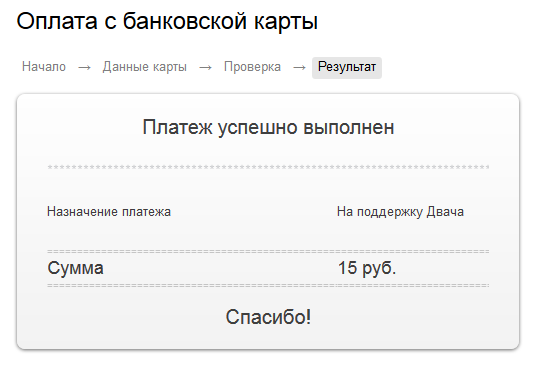534x369 pixels.
Task: Click the '15 руб.' amount value
Action: [x=367, y=269]
